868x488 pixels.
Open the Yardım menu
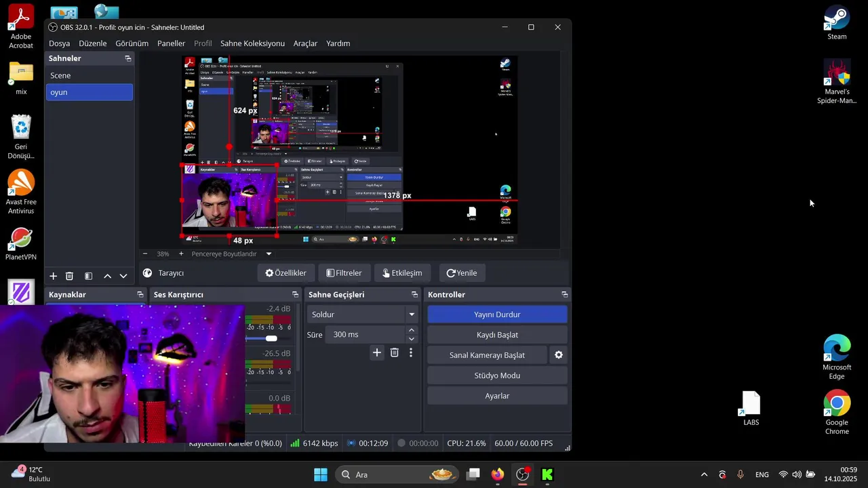338,43
